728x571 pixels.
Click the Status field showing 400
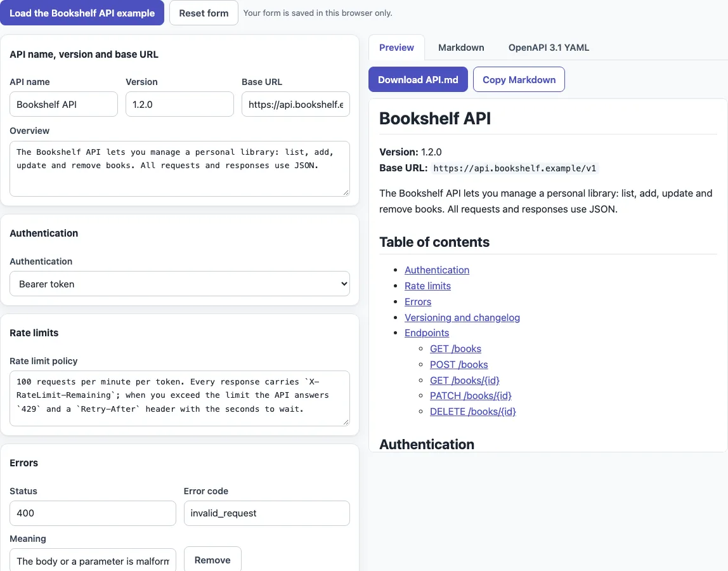93,513
